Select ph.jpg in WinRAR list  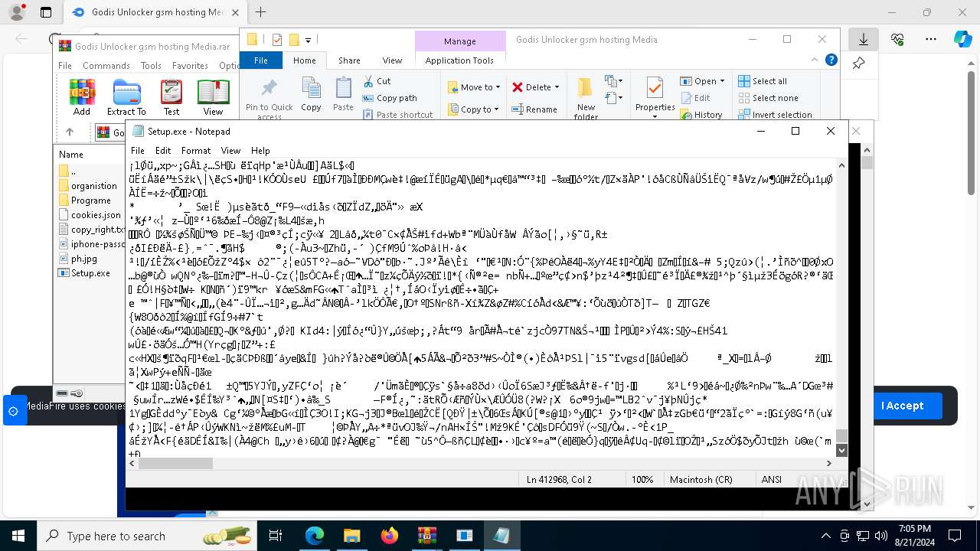tap(84, 259)
